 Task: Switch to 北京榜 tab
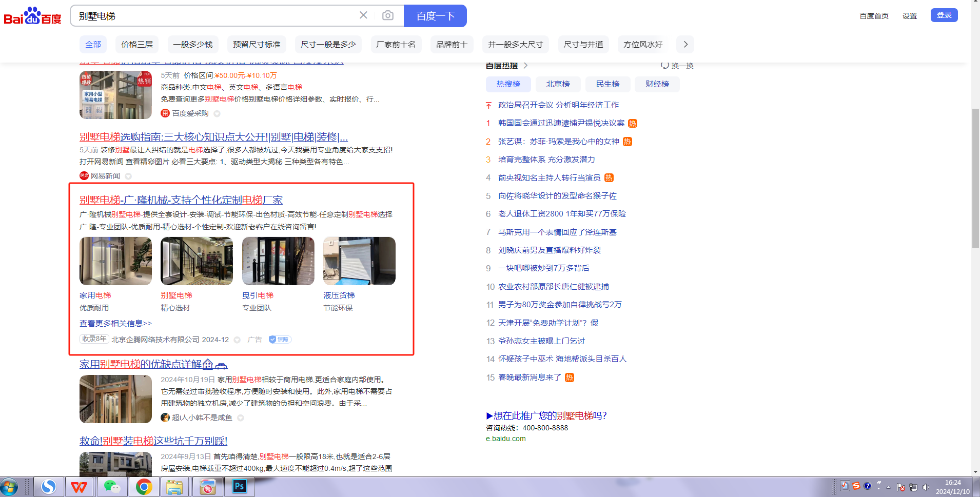558,84
